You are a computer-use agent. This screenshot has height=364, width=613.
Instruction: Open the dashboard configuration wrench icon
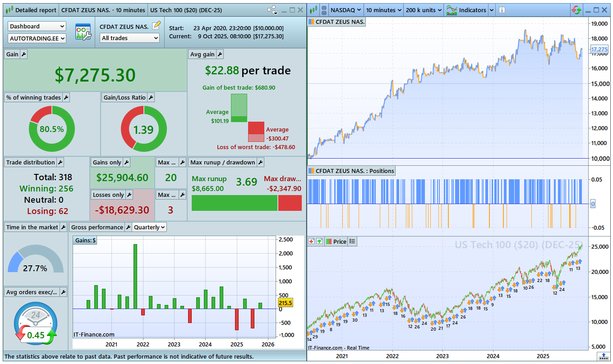coord(83,32)
